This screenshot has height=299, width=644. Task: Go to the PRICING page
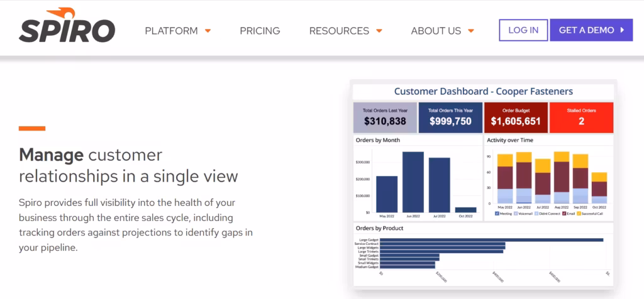coord(260,31)
